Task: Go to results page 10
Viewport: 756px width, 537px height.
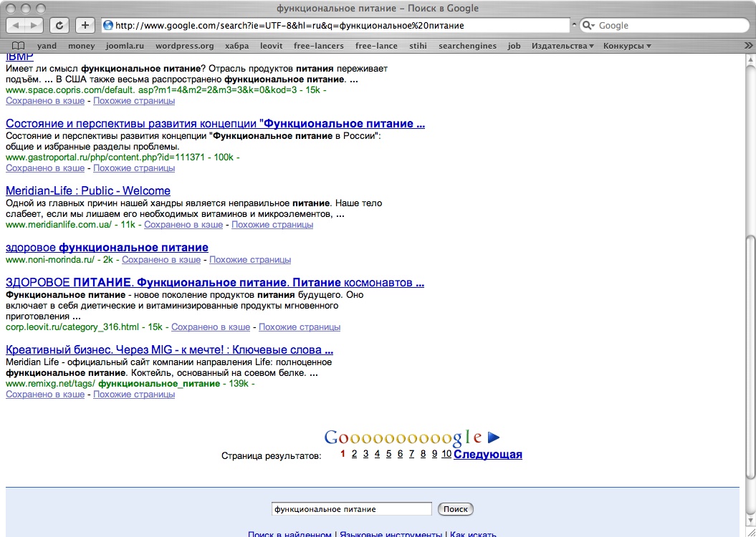Action: click(x=446, y=454)
